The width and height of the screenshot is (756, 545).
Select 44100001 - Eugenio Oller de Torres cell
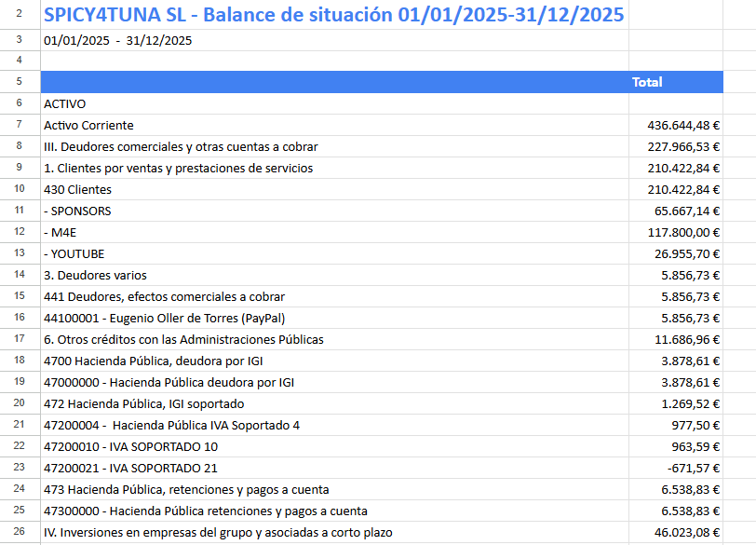pyautogui.click(x=334, y=318)
